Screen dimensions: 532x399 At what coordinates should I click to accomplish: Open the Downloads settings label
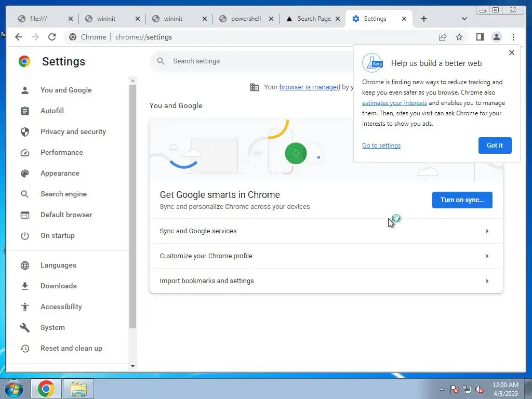(x=58, y=286)
